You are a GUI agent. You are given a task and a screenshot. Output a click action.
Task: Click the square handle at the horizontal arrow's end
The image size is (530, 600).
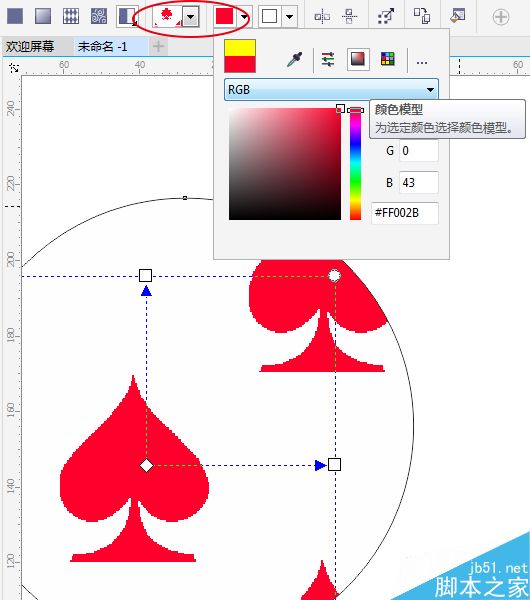coord(334,465)
